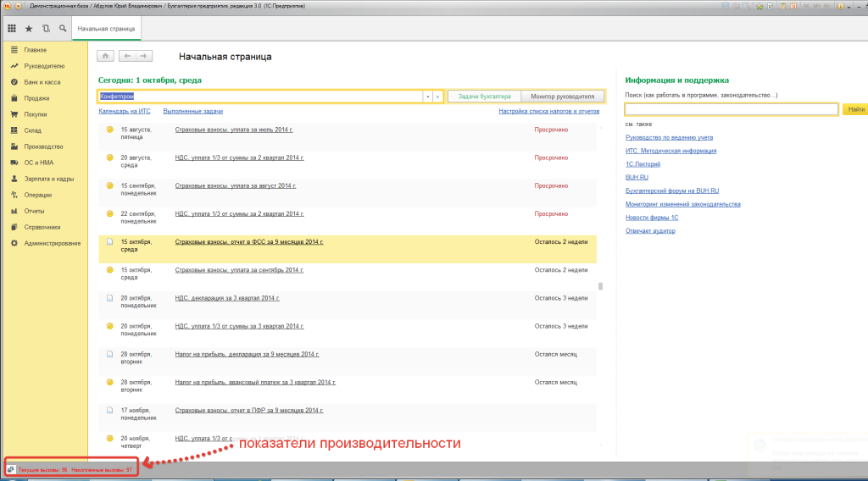This screenshot has height=481, width=868.
Task: Open the sections menu grid icon
Action: [x=12, y=28]
